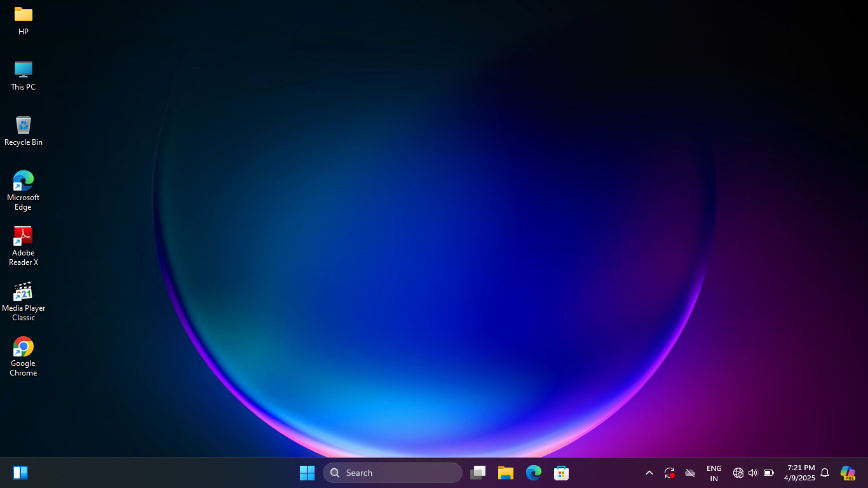The height and width of the screenshot is (488, 868).
Task: Open the ENG IN language switcher
Action: pos(714,473)
